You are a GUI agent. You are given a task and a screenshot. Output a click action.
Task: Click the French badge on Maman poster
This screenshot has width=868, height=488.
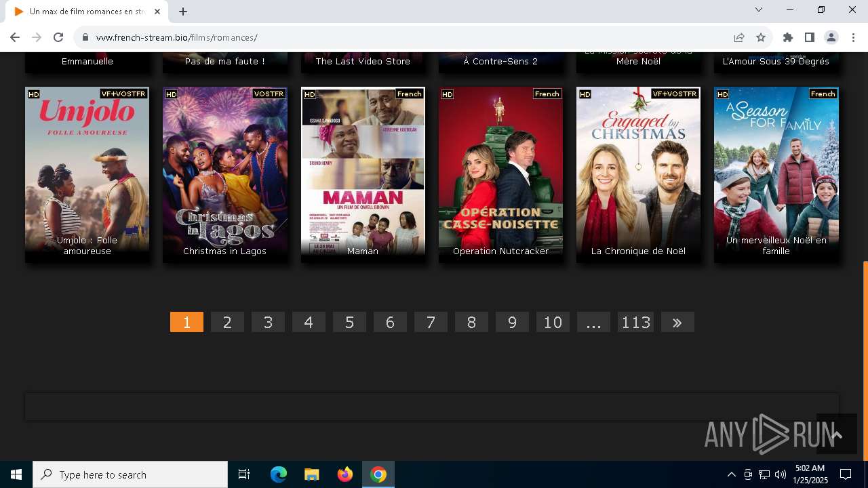[409, 94]
